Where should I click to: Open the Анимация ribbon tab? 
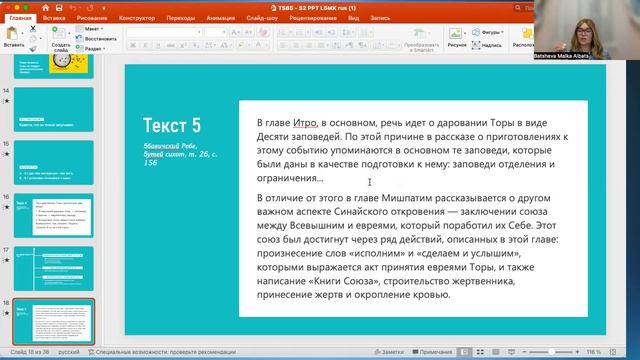(x=220, y=18)
